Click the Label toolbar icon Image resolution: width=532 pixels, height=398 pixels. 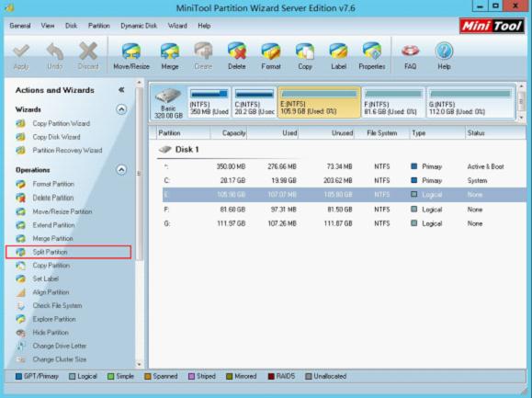(338, 56)
